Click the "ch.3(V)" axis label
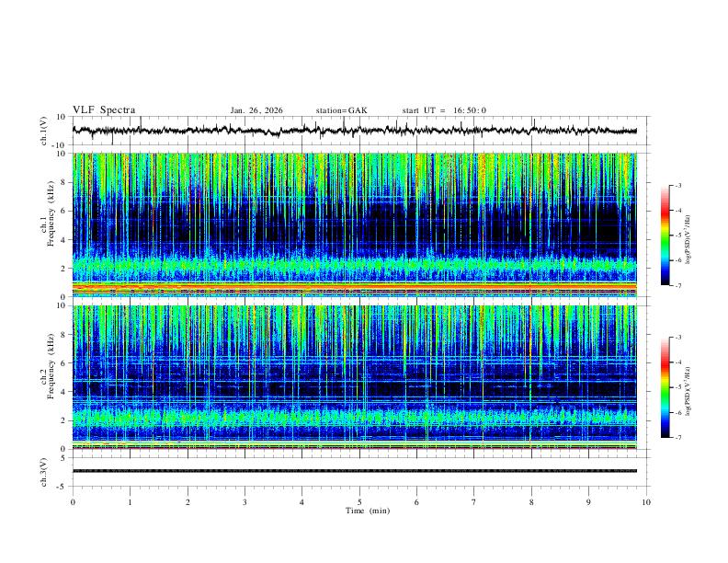The width and height of the screenshot is (728, 563). click(x=44, y=472)
